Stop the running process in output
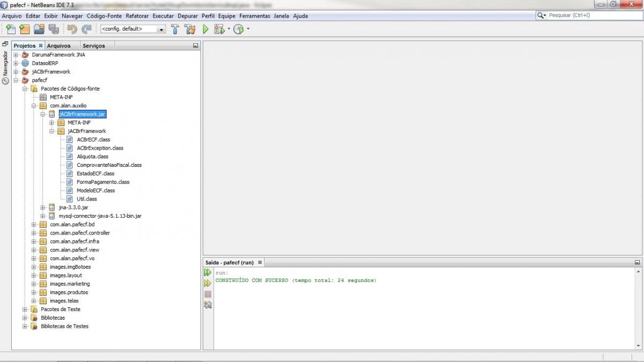Viewport: 644px width, 362px height. pyautogui.click(x=208, y=294)
